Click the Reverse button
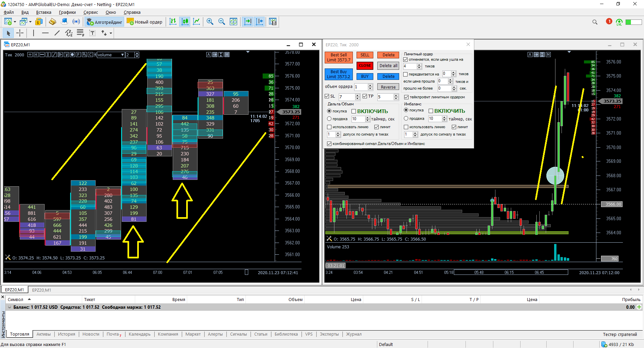This screenshot has height=348, width=644. click(388, 87)
